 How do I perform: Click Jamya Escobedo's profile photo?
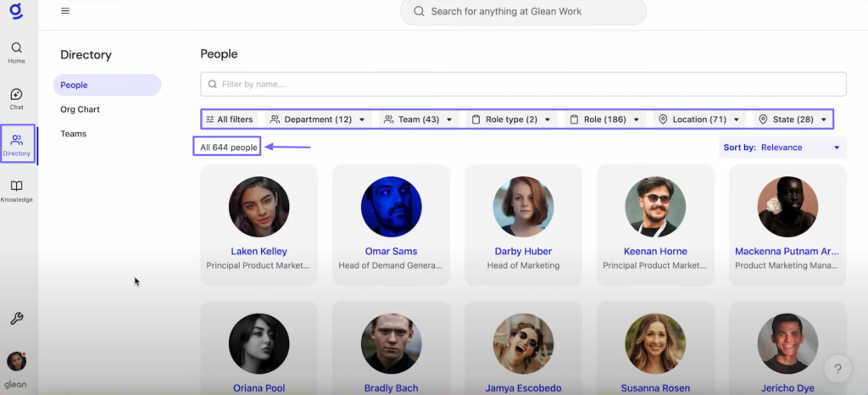click(523, 343)
